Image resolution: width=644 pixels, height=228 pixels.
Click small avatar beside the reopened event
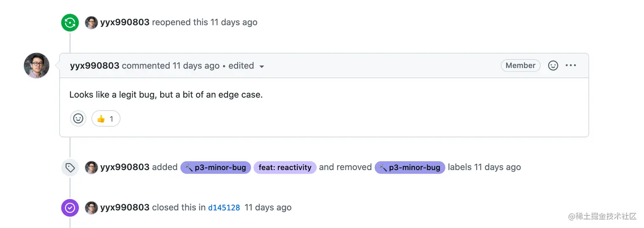(x=91, y=23)
